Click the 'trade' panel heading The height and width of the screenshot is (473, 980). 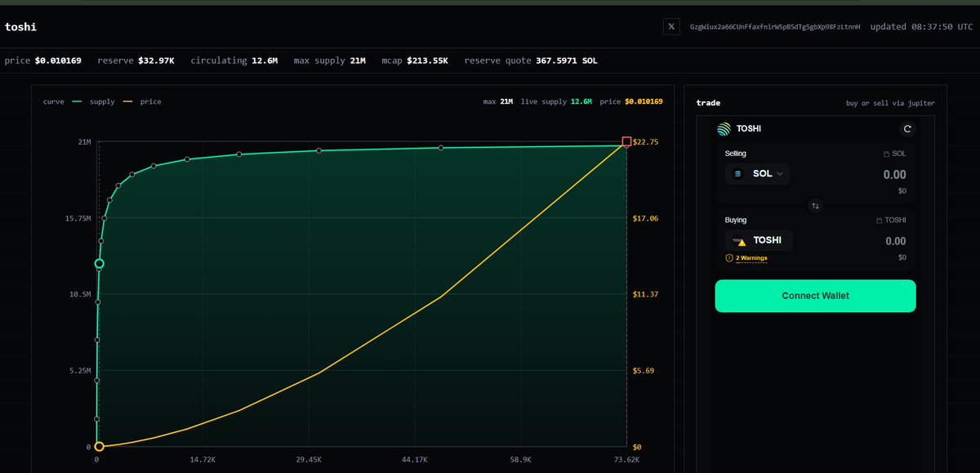707,103
